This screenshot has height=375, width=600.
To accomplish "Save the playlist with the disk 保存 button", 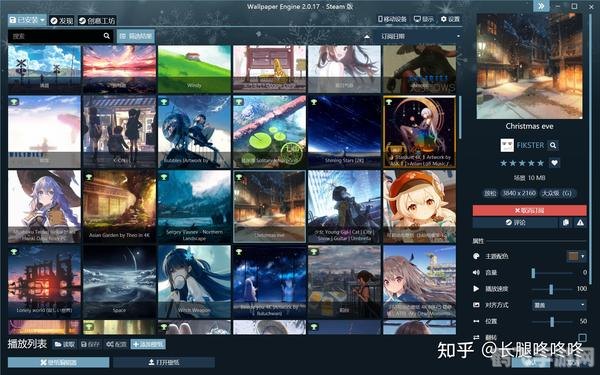I will tap(90, 344).
